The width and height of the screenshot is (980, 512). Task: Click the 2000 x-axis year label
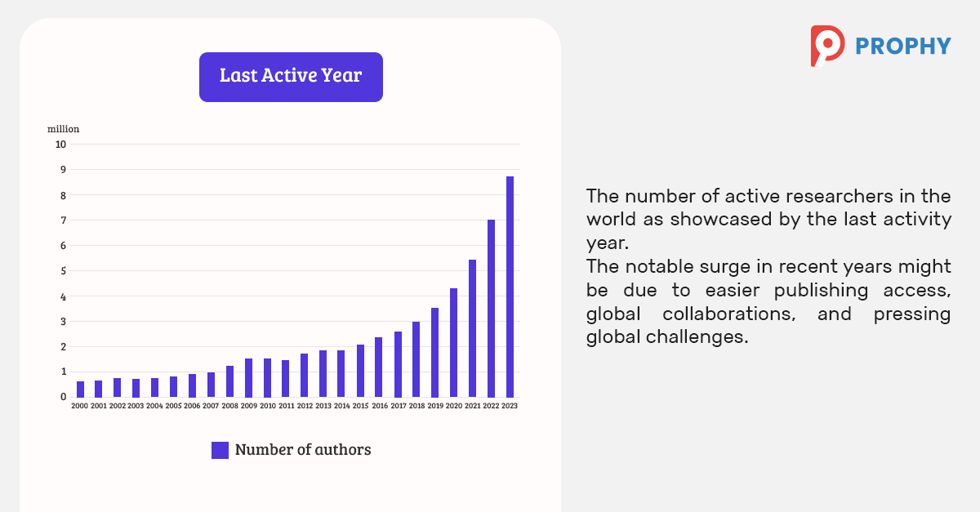(x=80, y=406)
